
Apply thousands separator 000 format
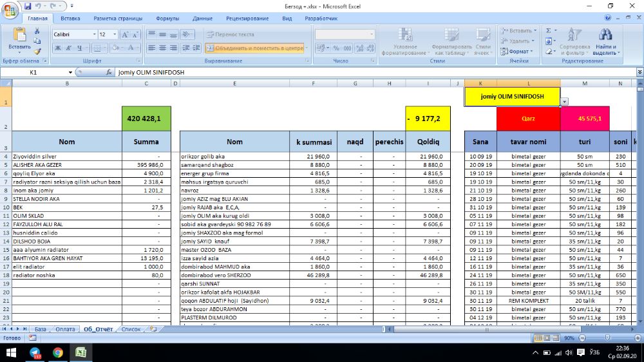click(347, 48)
